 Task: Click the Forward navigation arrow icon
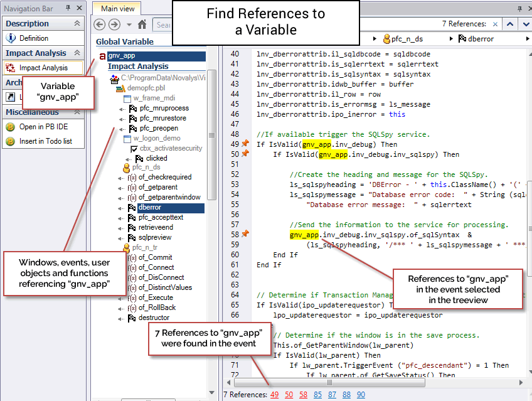pyautogui.click(x=114, y=24)
